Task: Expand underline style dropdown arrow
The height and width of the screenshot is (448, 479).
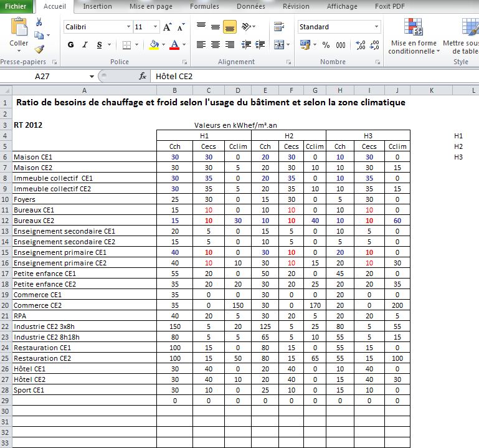Action: pyautogui.click(x=109, y=45)
